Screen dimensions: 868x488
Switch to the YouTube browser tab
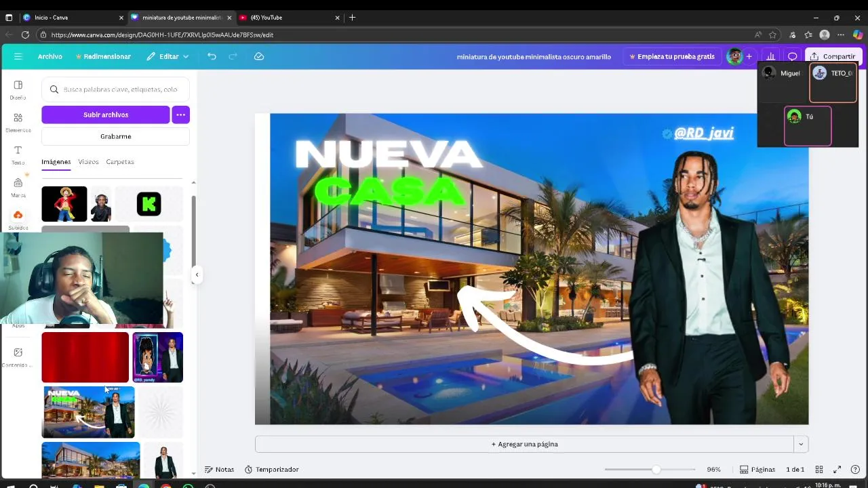point(288,17)
